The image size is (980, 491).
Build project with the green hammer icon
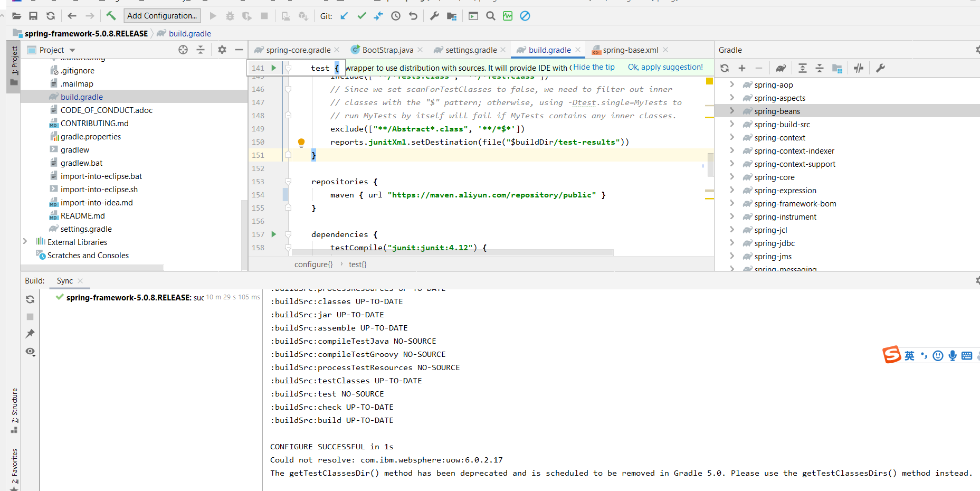pyautogui.click(x=111, y=16)
